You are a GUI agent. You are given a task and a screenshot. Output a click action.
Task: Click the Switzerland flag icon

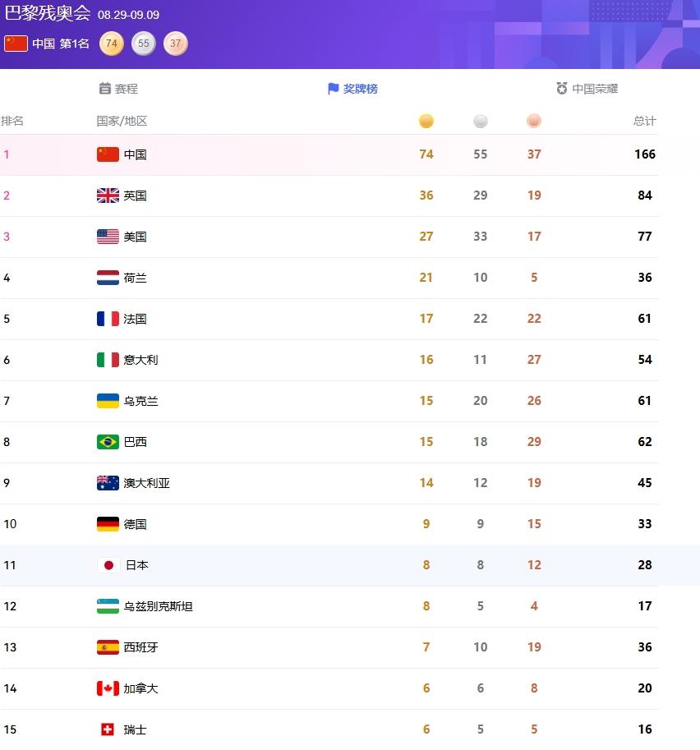[x=108, y=730]
